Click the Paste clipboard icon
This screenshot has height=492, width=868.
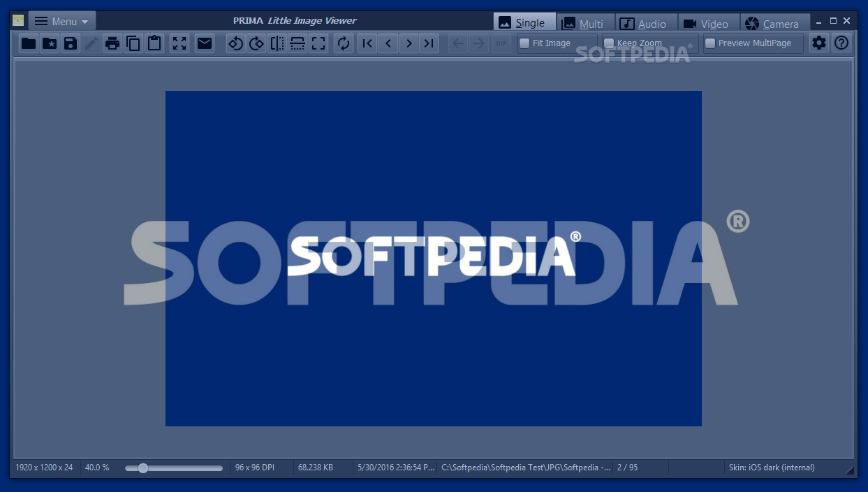[154, 44]
